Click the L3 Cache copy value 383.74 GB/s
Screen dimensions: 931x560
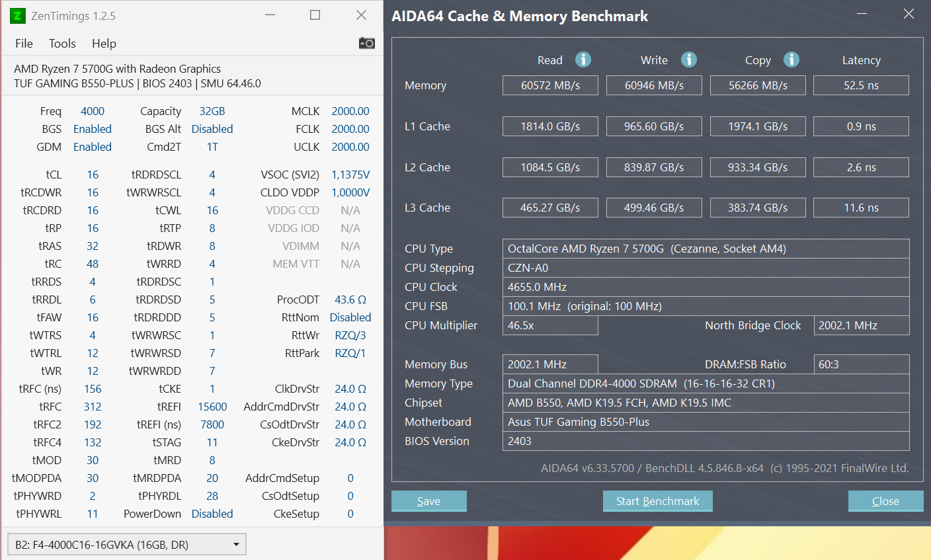758,208
